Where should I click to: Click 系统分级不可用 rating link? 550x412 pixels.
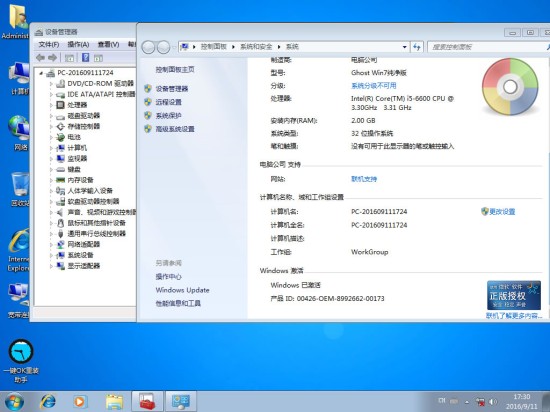pos(374,86)
